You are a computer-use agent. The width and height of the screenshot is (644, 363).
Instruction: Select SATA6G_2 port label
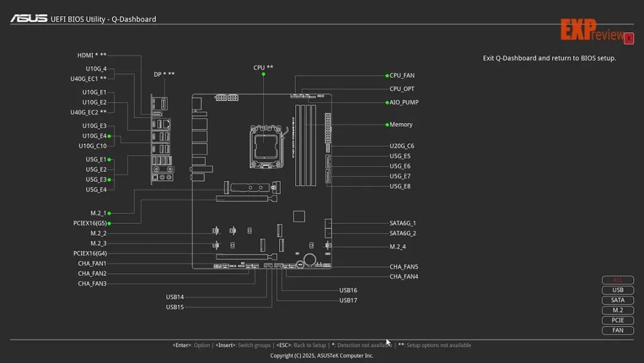[x=402, y=233]
